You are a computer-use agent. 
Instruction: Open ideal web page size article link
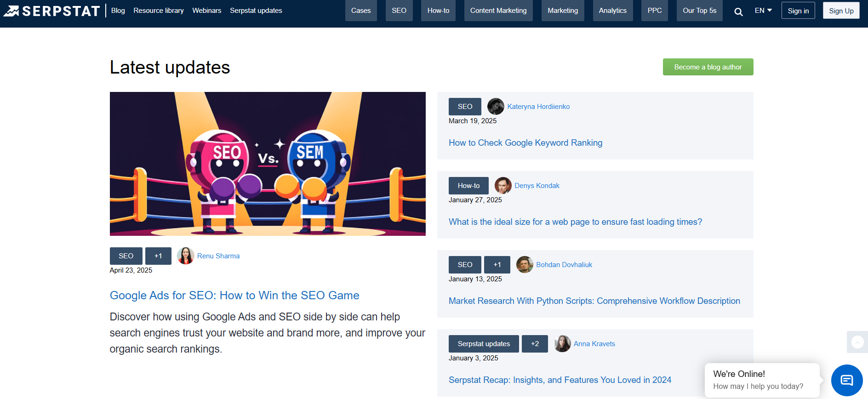coord(576,222)
